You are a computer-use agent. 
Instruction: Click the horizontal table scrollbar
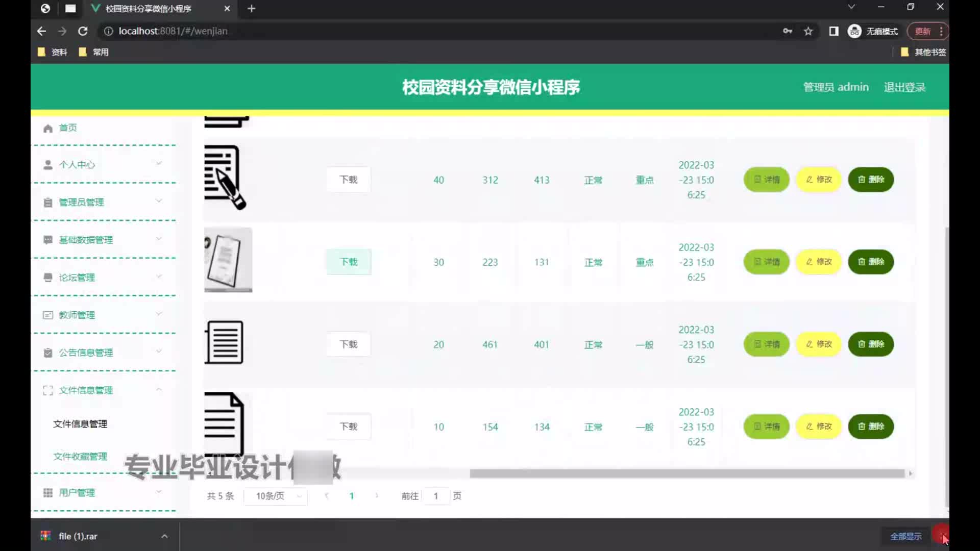point(687,473)
